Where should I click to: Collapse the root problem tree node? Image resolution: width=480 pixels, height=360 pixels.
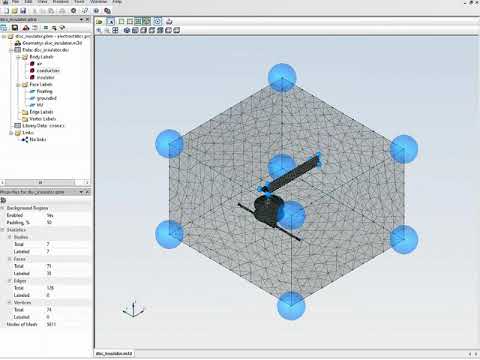click(4, 36)
